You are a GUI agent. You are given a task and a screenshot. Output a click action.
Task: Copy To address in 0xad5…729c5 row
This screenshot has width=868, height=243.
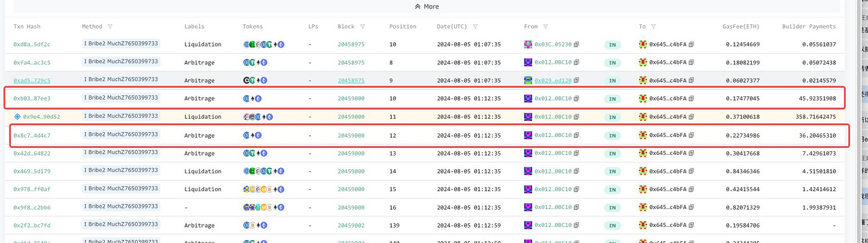click(692, 80)
